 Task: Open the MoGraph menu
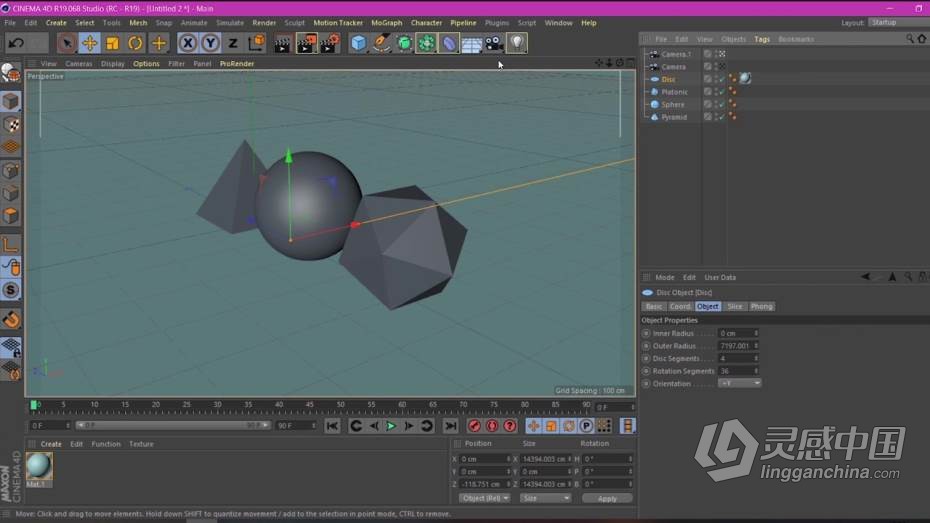tap(387, 23)
